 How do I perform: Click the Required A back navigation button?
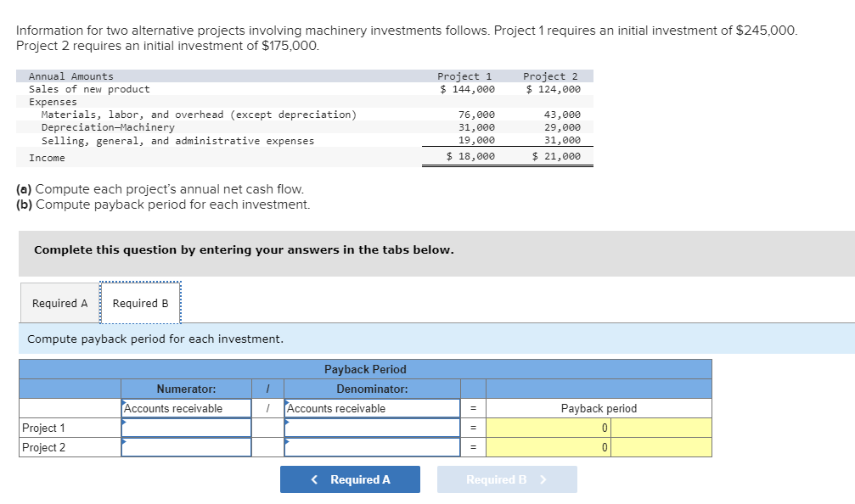coord(350,479)
